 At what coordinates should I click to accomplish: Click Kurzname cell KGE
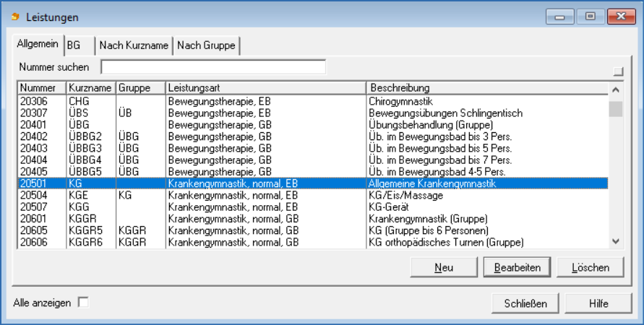(x=79, y=195)
